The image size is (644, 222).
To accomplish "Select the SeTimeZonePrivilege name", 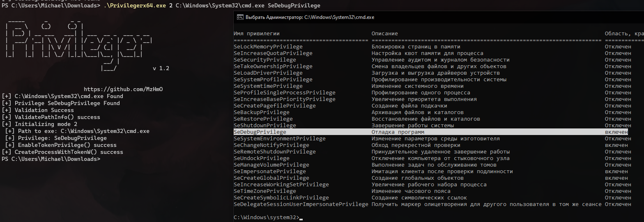I will tap(265, 191).
